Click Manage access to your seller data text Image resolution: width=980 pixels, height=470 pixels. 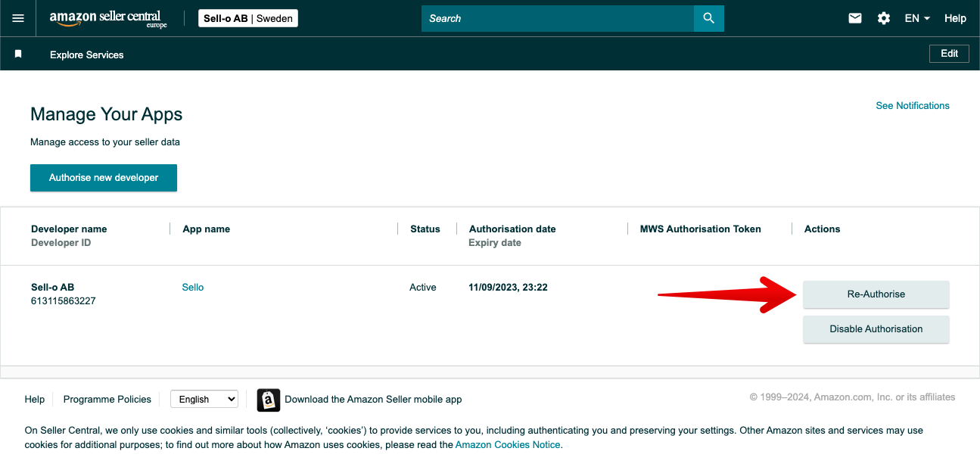pos(105,142)
